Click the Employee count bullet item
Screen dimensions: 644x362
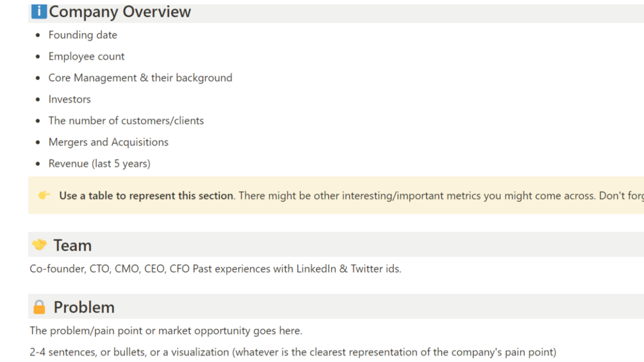point(87,56)
